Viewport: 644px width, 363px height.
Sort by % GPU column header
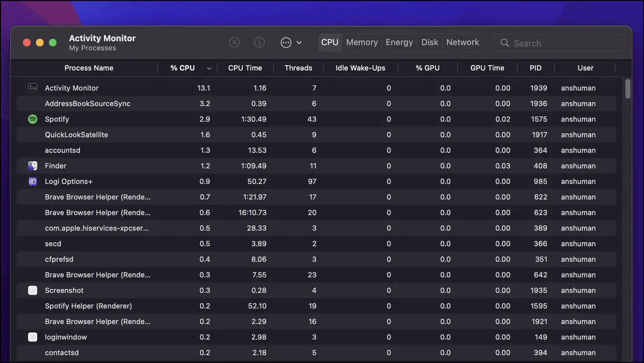pyautogui.click(x=428, y=68)
